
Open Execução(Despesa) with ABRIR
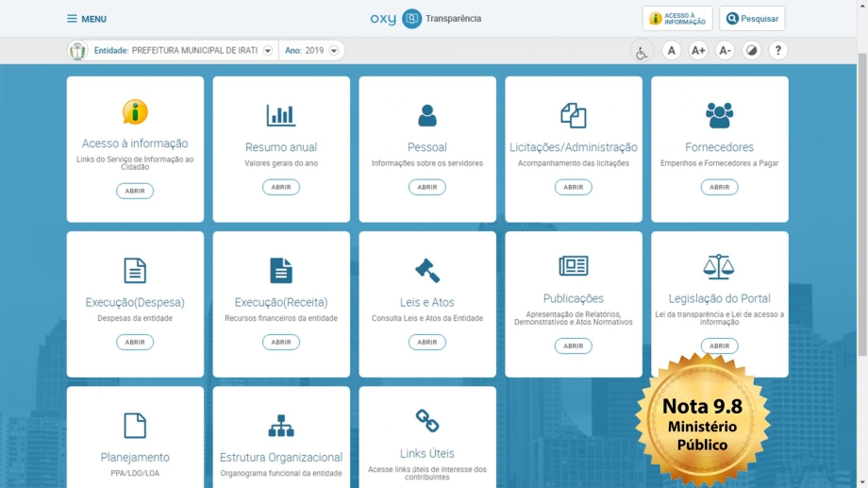coord(135,342)
